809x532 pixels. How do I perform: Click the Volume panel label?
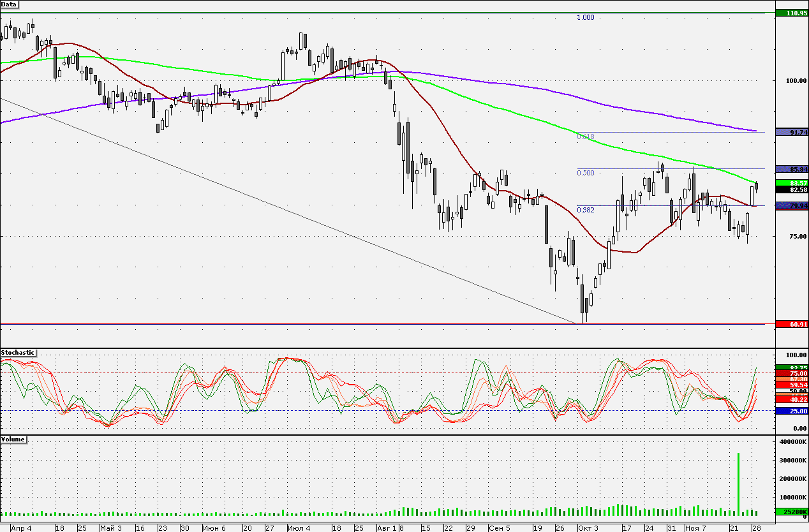[13, 440]
